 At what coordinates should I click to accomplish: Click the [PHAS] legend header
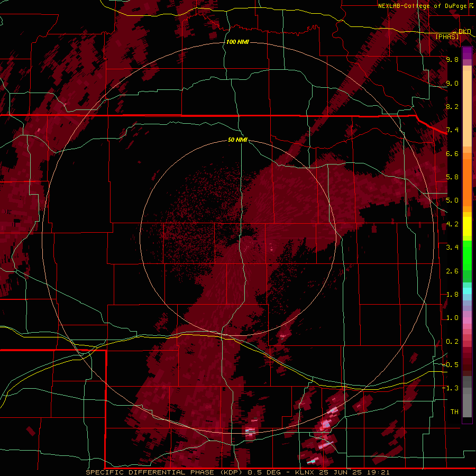(447, 36)
